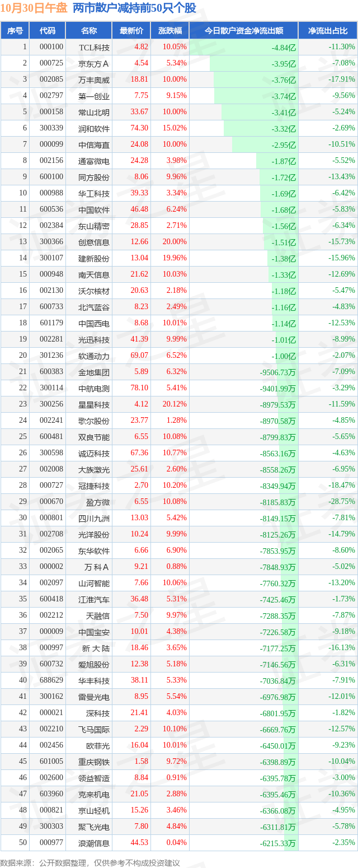
Task: Click stock name 东华软件
Action: [94, 550]
